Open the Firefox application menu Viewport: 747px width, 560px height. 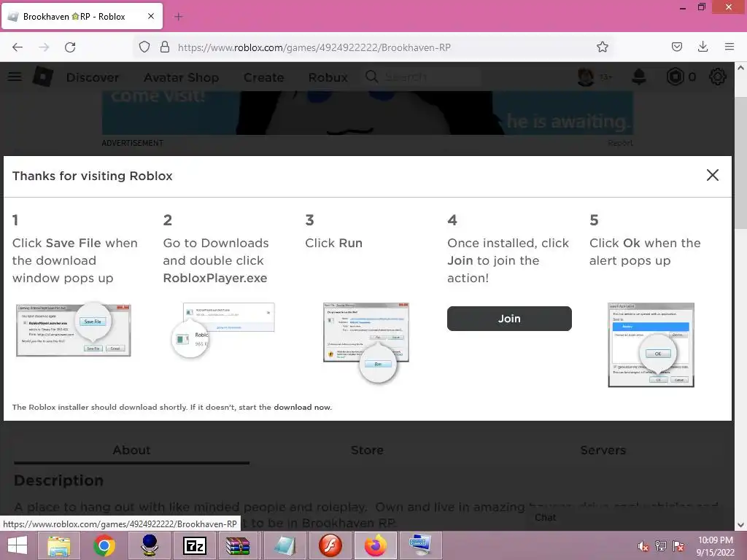(x=729, y=47)
